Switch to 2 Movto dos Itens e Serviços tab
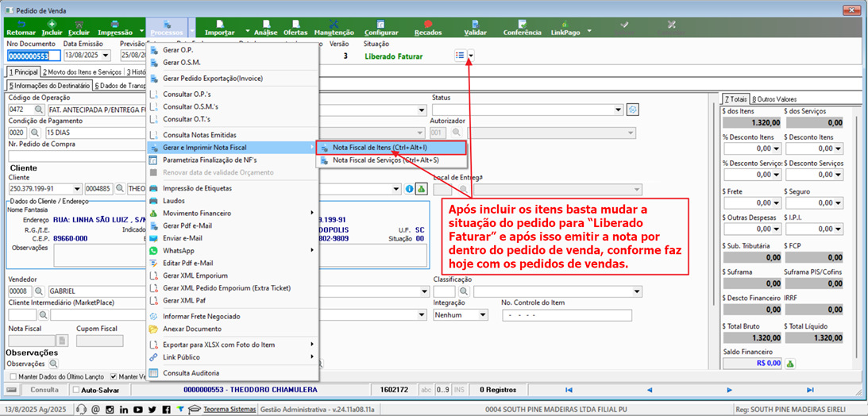Screen dimensions: 868x416 (x=83, y=72)
